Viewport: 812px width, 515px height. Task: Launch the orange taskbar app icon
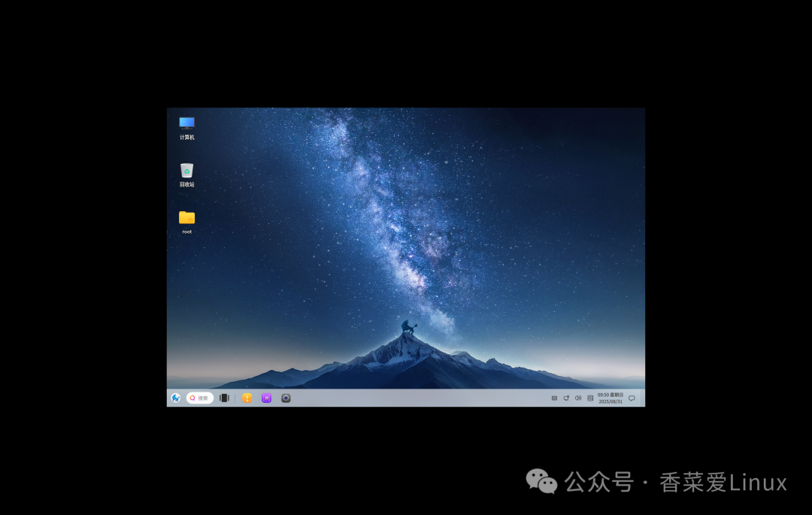point(247,398)
